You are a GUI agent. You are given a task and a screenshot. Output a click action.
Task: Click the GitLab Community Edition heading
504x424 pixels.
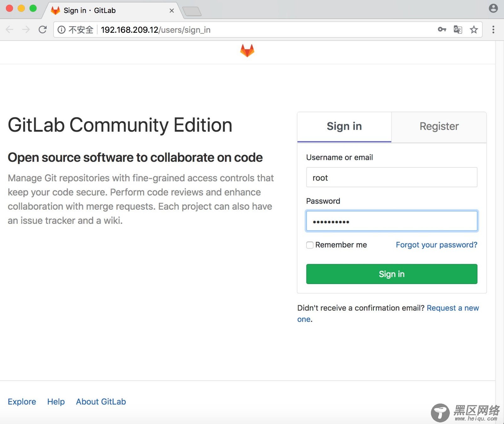tap(120, 125)
